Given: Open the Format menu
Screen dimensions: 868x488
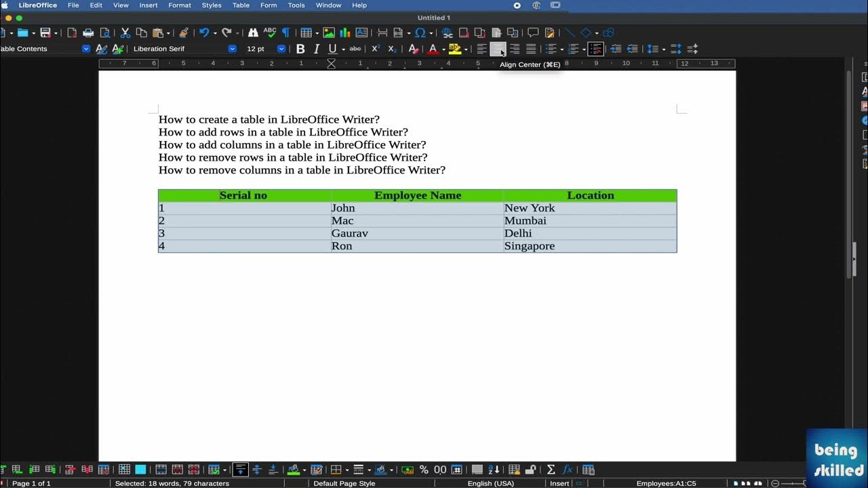Looking at the screenshot, I should tap(180, 5).
